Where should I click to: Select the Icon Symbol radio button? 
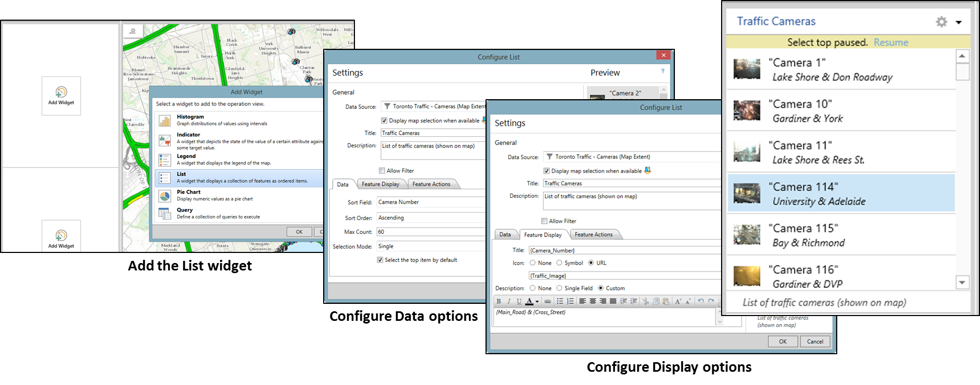coord(559,263)
